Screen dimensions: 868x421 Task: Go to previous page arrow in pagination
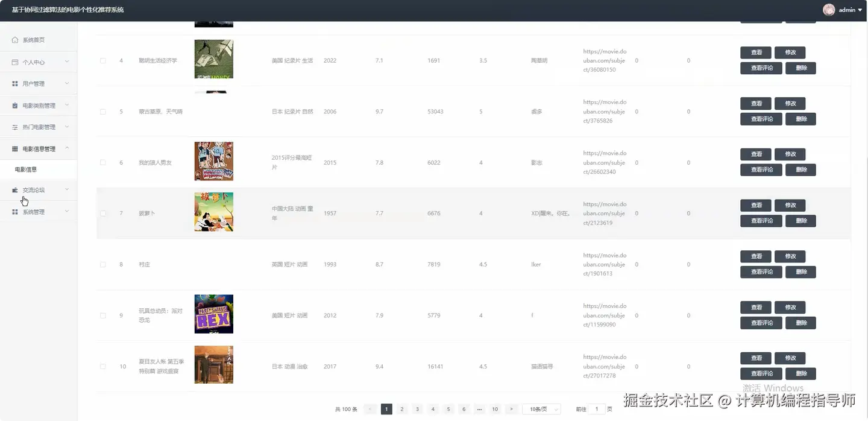[x=371, y=409]
